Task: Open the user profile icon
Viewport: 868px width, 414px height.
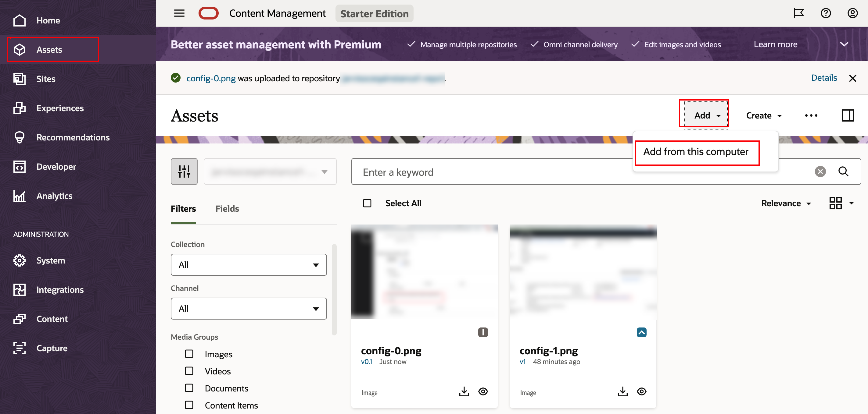Action: tap(852, 13)
